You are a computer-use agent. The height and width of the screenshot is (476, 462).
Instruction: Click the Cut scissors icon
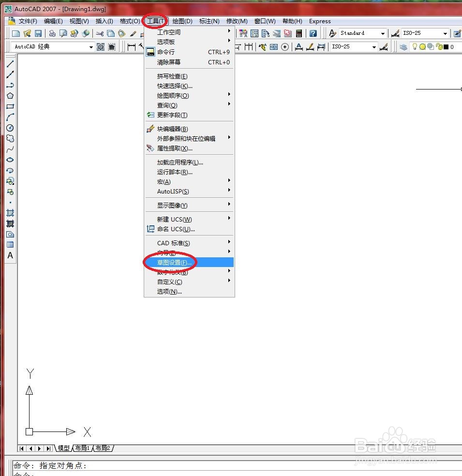click(x=100, y=33)
